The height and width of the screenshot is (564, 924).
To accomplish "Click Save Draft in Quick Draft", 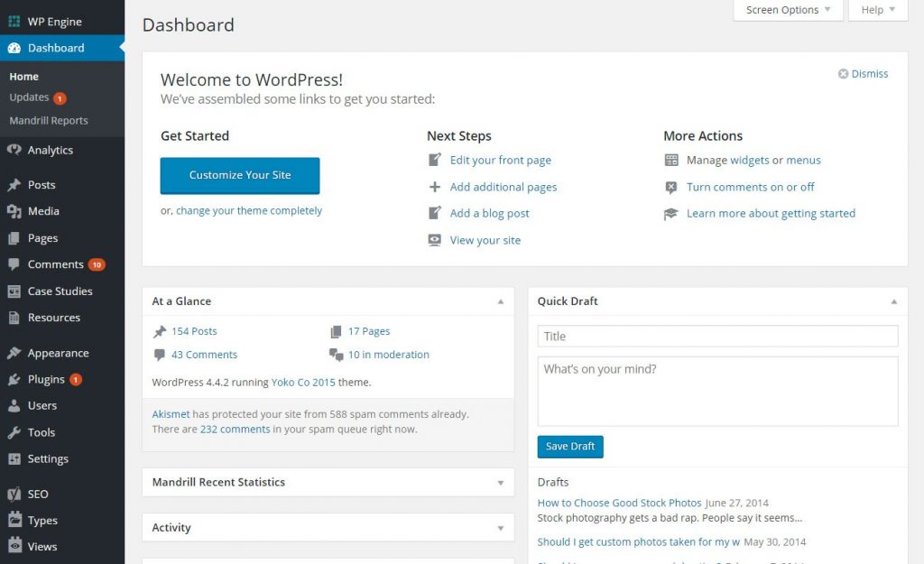I will (x=569, y=446).
